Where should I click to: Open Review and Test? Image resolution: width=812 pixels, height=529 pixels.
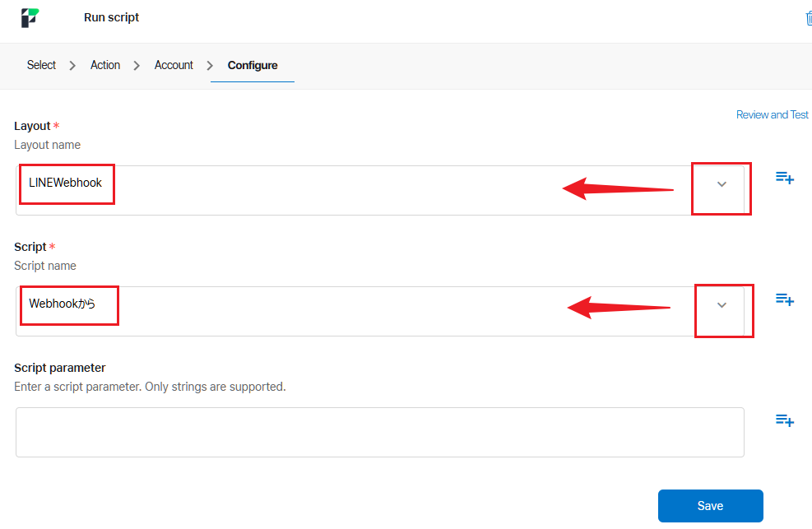(x=772, y=114)
